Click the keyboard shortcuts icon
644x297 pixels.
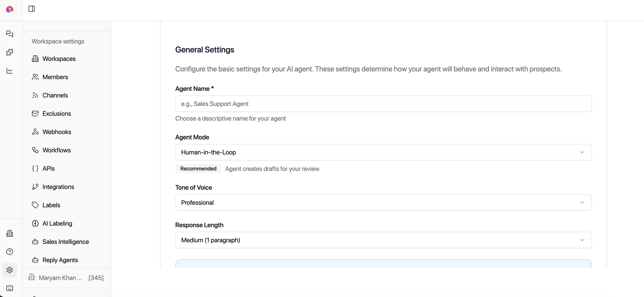[x=10, y=288]
